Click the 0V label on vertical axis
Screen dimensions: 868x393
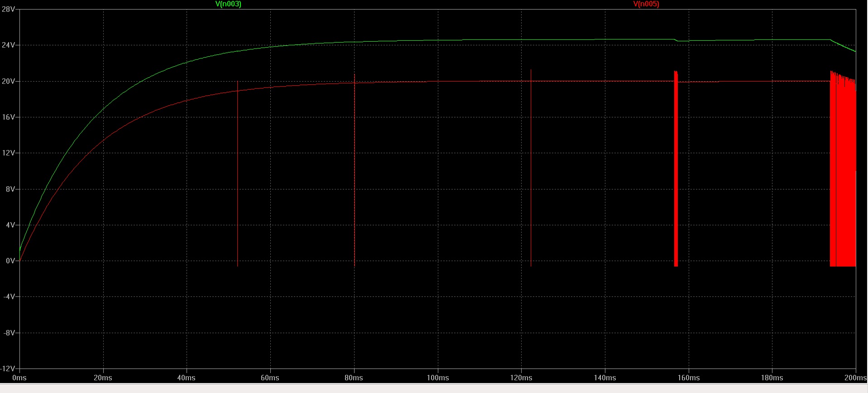pyautogui.click(x=10, y=261)
